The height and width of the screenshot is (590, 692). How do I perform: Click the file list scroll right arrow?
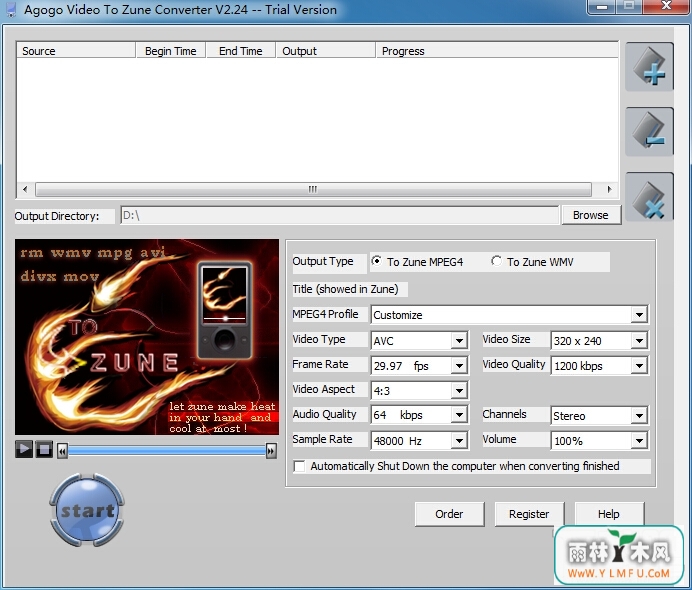point(609,189)
